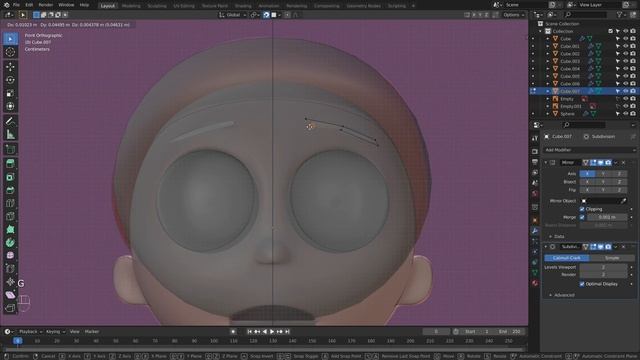Toggle the Clipping checkbox

point(582,209)
